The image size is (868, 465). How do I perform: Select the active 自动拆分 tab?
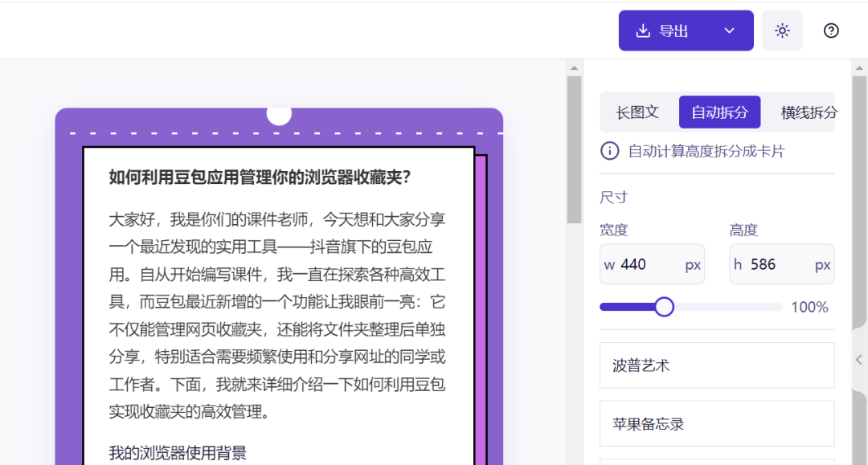coord(719,112)
